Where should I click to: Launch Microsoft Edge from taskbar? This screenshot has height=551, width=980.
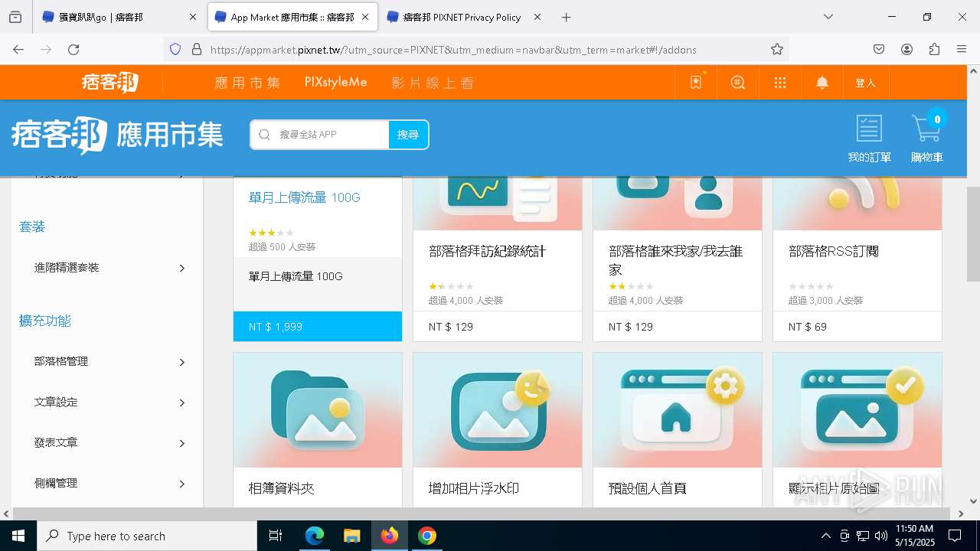315,536
